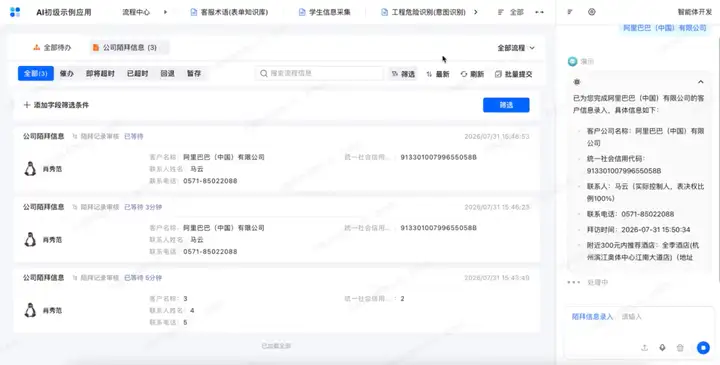Click the chevron after 工程危险识别
The height and width of the screenshot is (365, 720).
point(475,12)
